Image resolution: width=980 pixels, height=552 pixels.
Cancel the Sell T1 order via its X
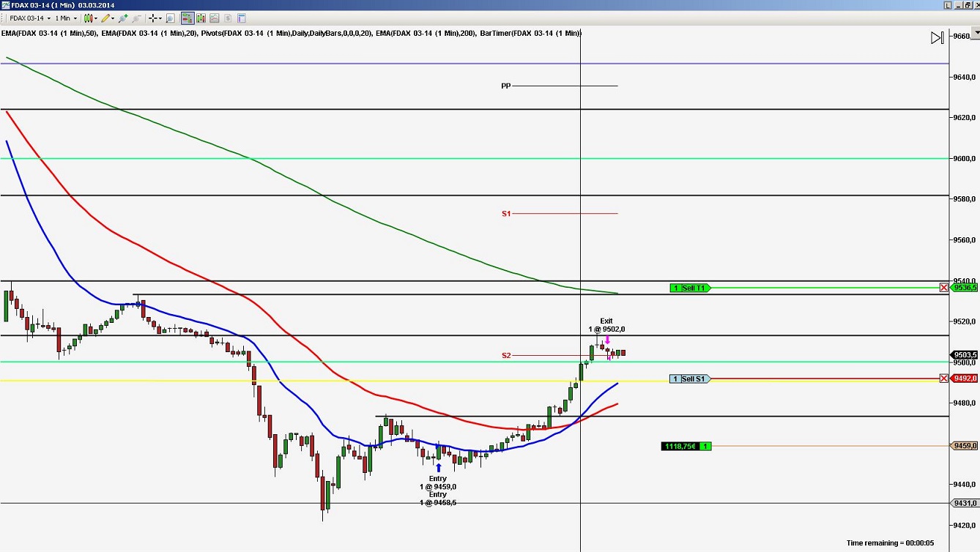point(943,288)
